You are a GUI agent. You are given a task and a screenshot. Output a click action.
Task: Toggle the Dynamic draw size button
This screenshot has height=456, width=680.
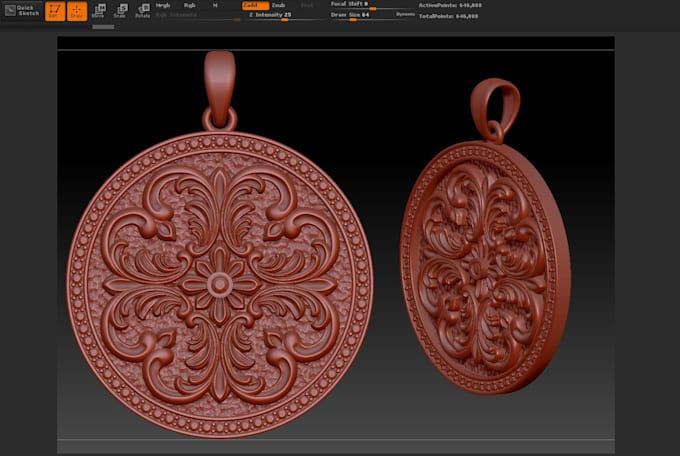[x=405, y=15]
